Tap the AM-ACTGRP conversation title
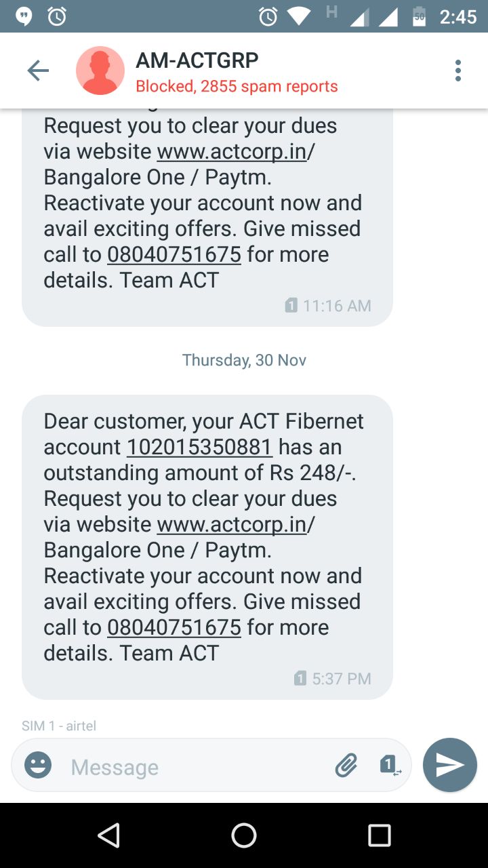The width and height of the screenshot is (488, 868). pos(197,60)
